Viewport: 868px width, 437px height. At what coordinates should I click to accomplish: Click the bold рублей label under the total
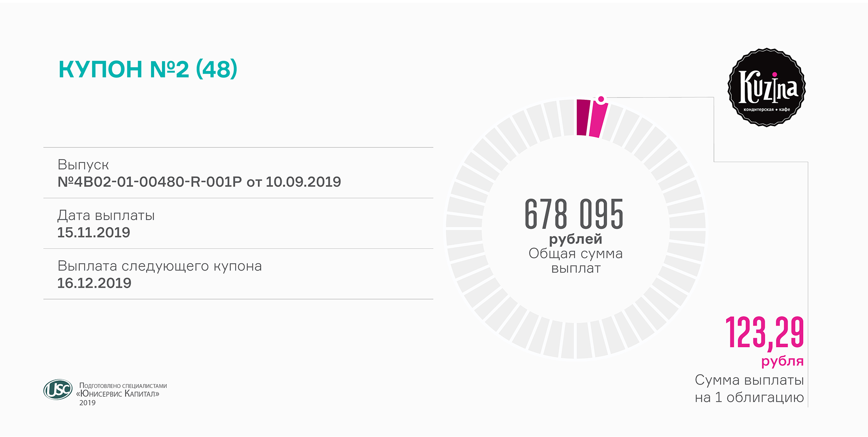pyautogui.click(x=575, y=239)
